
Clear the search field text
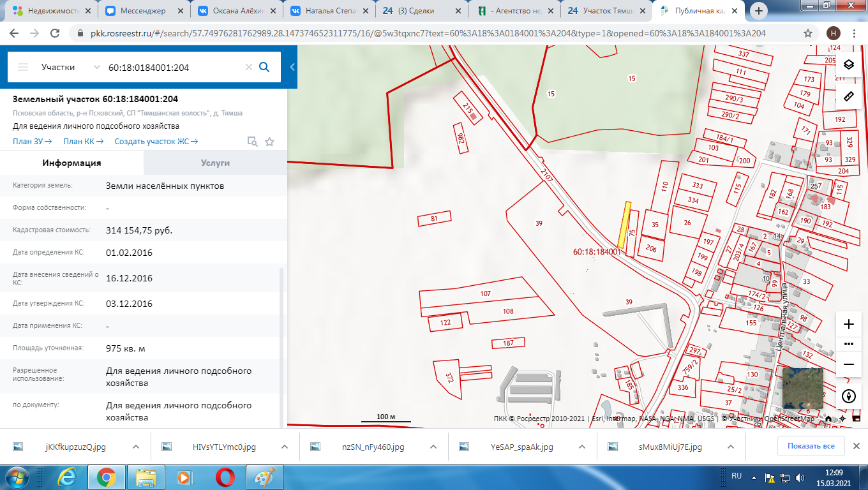click(249, 67)
